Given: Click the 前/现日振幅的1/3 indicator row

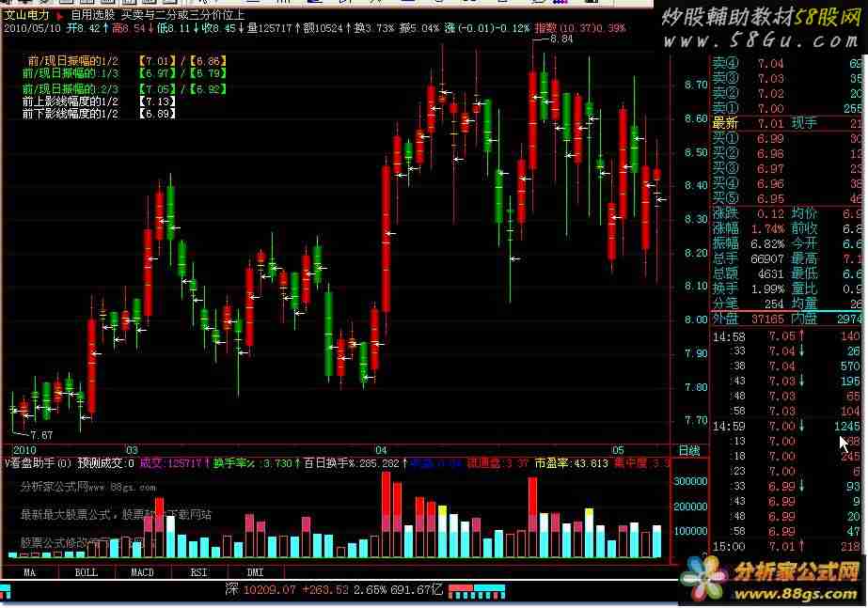Looking at the screenshot, I should (124, 73).
